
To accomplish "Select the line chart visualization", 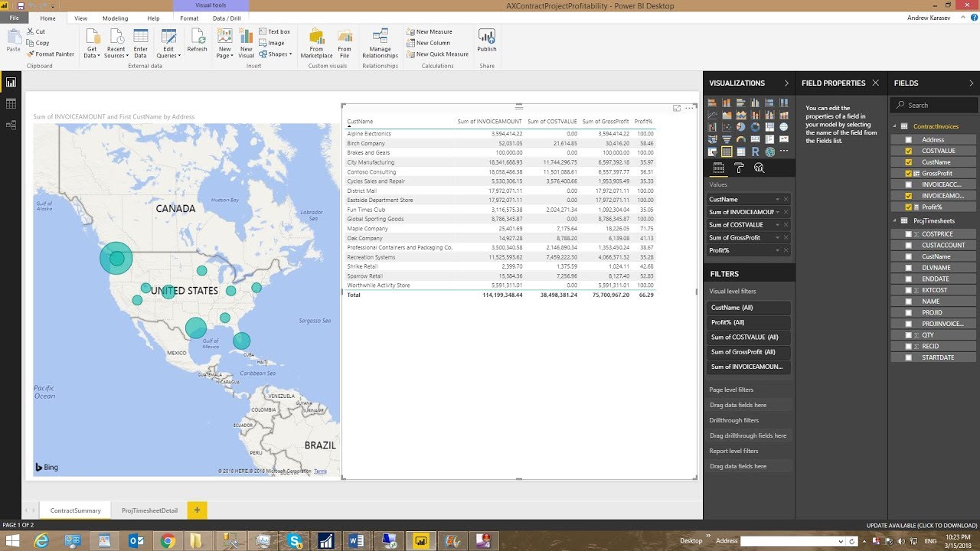I will pyautogui.click(x=712, y=115).
